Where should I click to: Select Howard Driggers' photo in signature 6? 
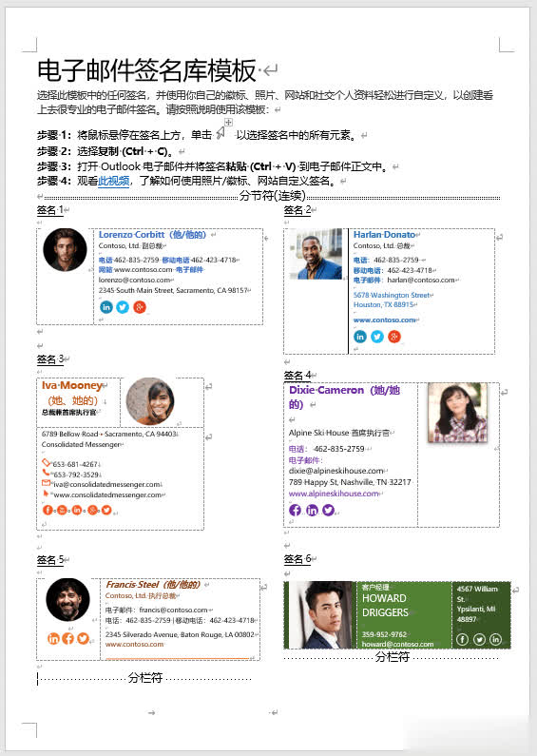coord(321,614)
